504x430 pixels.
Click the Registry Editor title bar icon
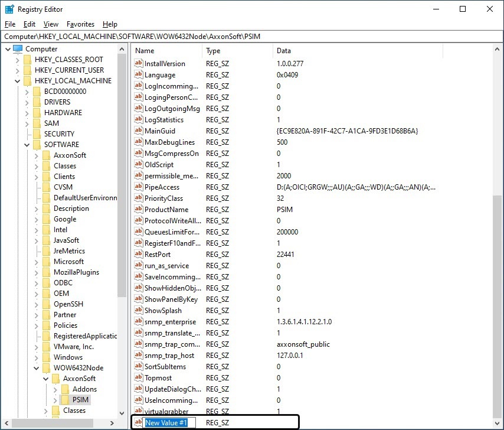point(9,9)
